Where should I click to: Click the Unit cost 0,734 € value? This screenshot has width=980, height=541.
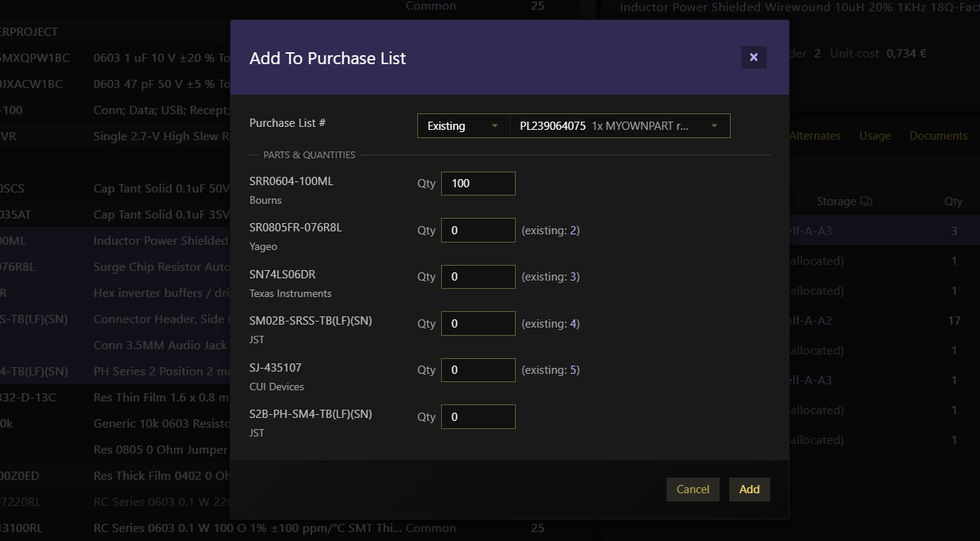click(x=907, y=54)
